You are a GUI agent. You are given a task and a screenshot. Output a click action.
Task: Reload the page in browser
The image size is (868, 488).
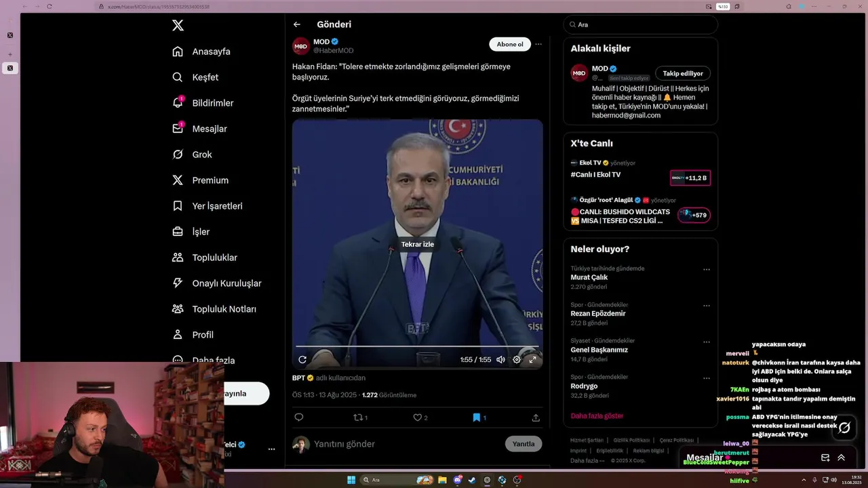tap(50, 6)
